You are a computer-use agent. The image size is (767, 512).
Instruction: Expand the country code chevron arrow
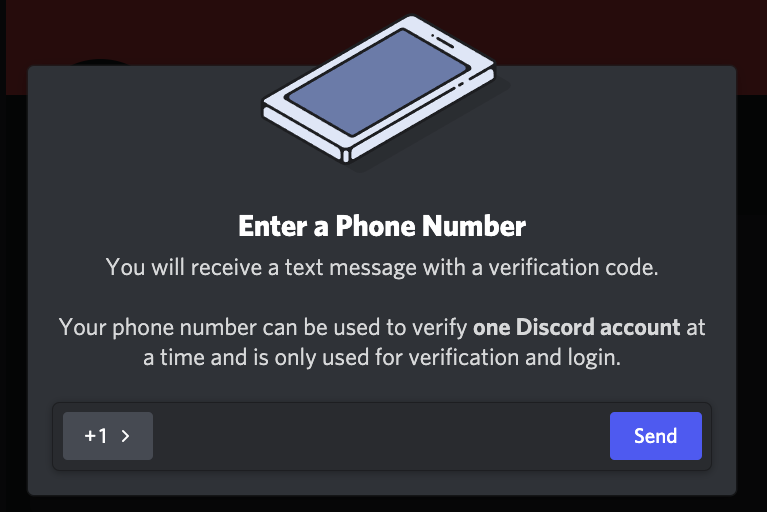click(126, 436)
